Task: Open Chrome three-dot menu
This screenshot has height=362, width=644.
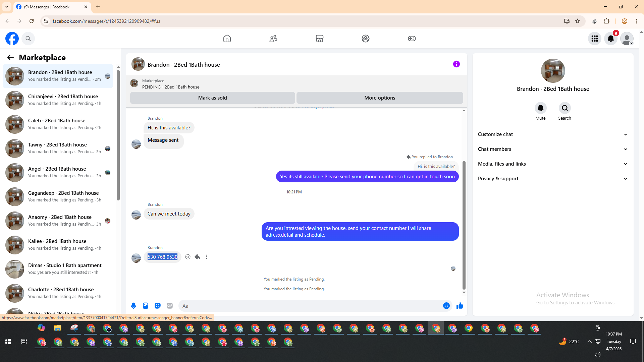Action: pos(637,21)
